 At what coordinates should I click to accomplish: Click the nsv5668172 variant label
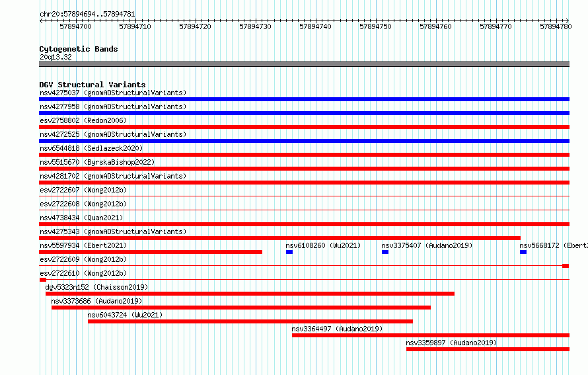(554, 245)
